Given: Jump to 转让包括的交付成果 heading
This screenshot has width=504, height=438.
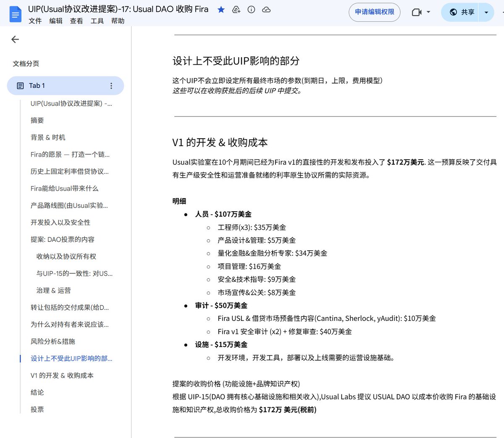Looking at the screenshot, I should [x=70, y=307].
